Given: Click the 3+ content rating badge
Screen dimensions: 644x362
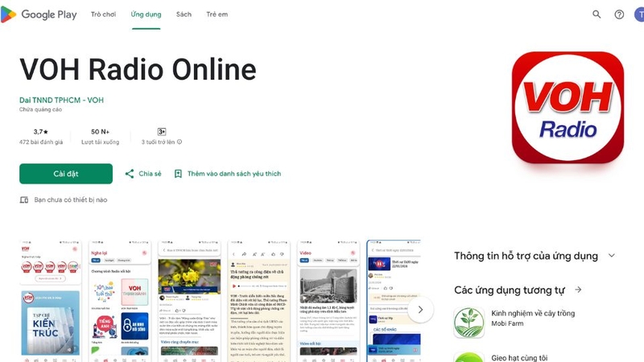Looking at the screenshot, I should [162, 132].
